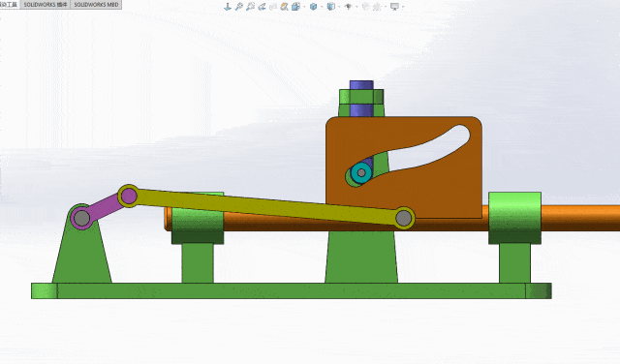Image resolution: width=620 pixels, height=364 pixels.
Task: Expand the arrow next to View Orientation
Action: pyautogui.click(x=304, y=7)
